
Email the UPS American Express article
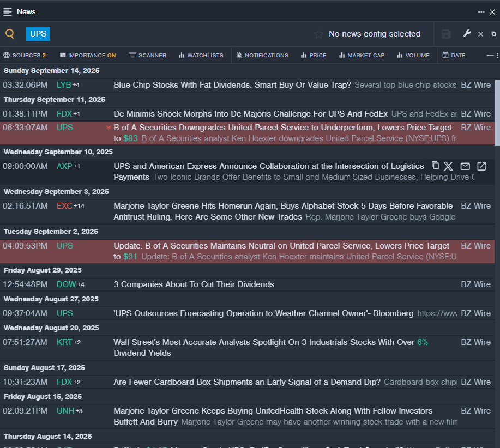465,166
